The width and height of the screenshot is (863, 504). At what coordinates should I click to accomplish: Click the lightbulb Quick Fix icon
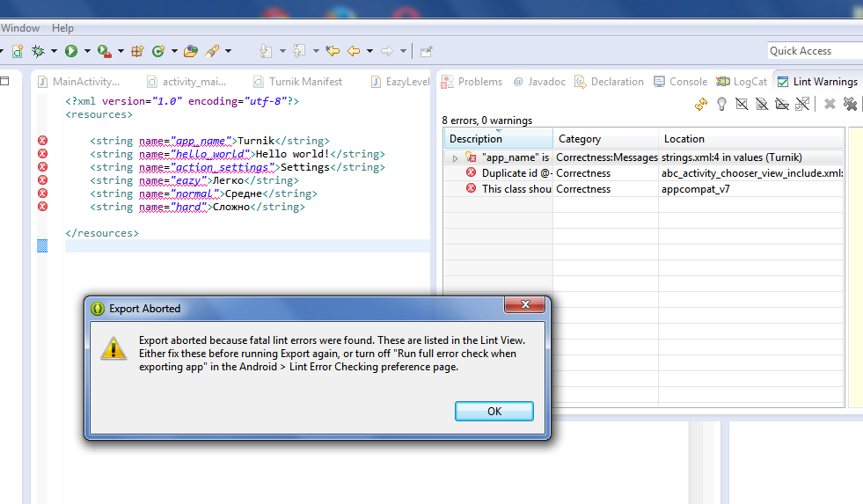point(721,104)
